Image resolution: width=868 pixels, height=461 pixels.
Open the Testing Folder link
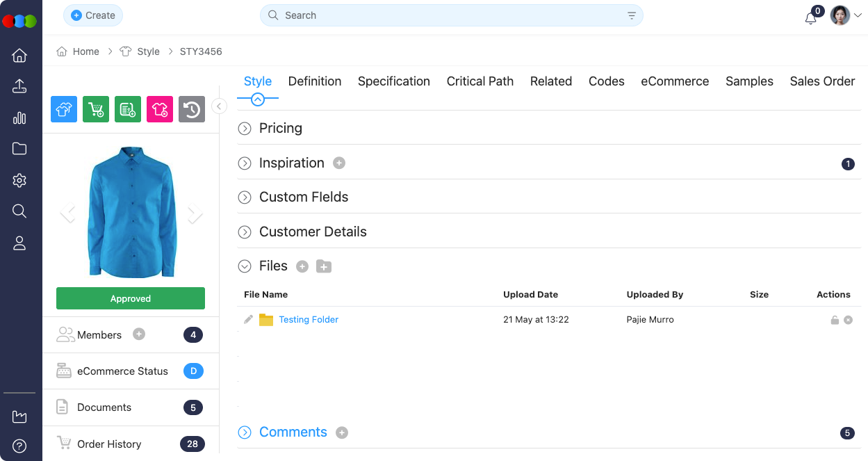[309, 320]
